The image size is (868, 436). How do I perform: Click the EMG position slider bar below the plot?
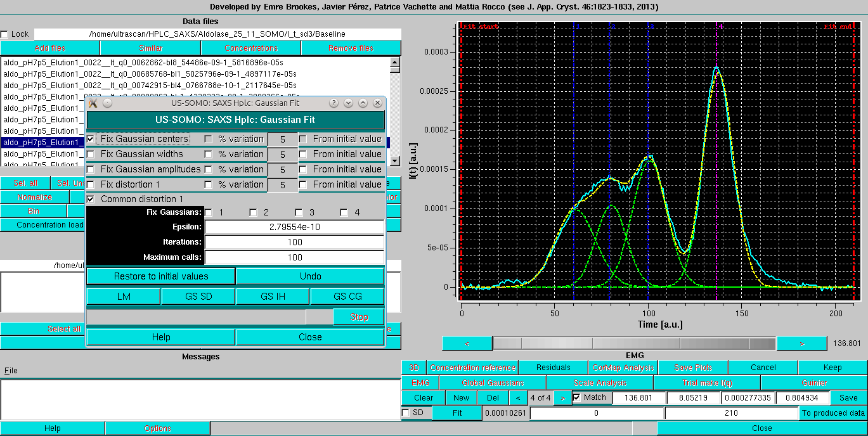click(x=634, y=343)
